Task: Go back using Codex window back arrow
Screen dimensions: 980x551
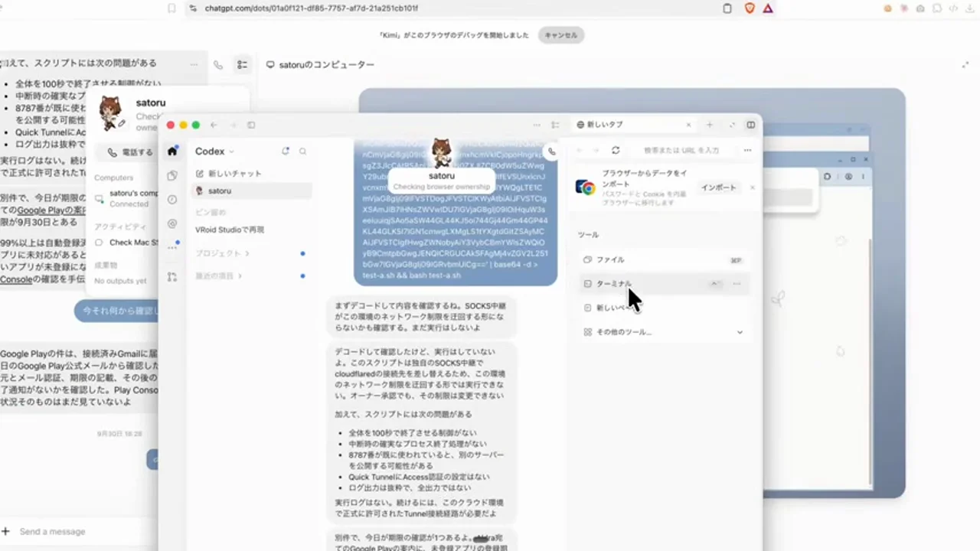Action: point(214,125)
